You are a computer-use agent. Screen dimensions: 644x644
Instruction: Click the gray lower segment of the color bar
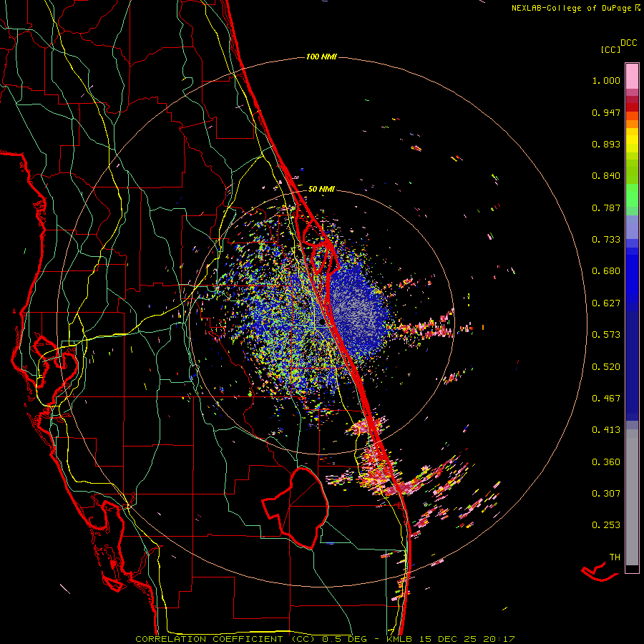(632, 497)
